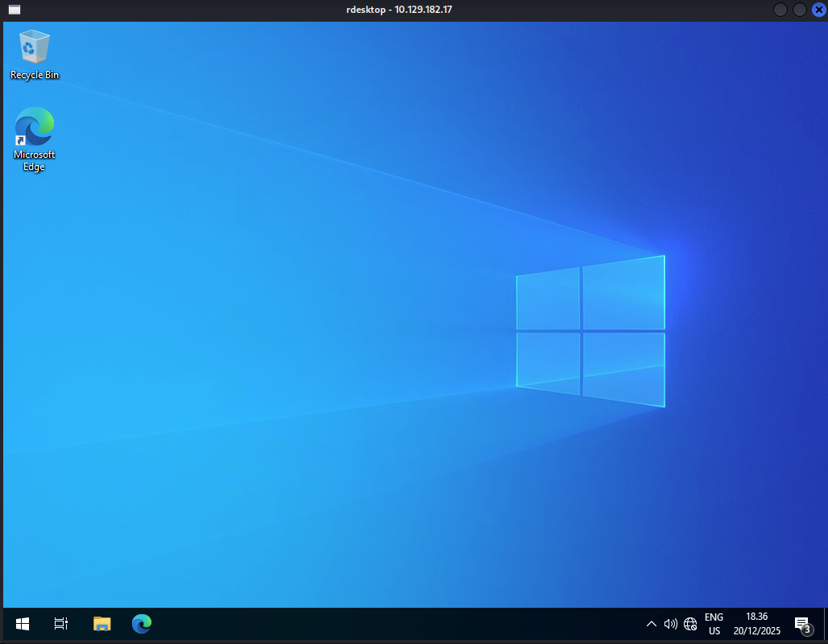Open Task View from the taskbar
Image resolution: width=828 pixels, height=644 pixels.
[x=61, y=624]
